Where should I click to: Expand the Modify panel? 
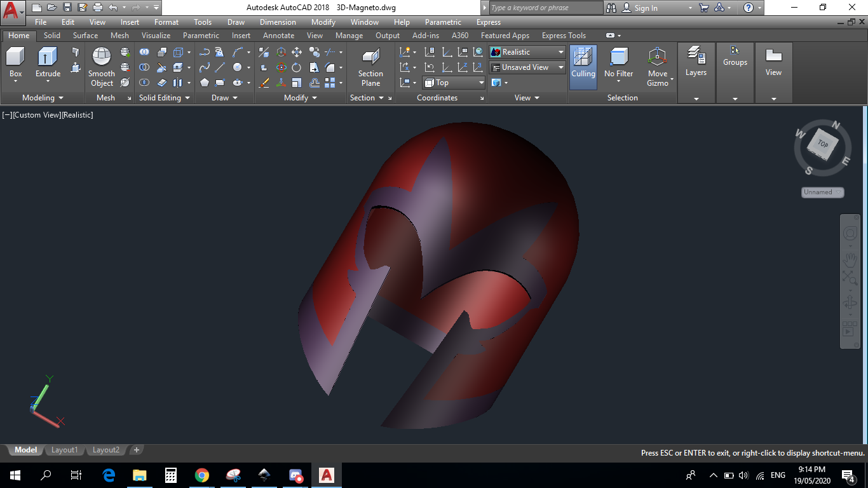301,98
